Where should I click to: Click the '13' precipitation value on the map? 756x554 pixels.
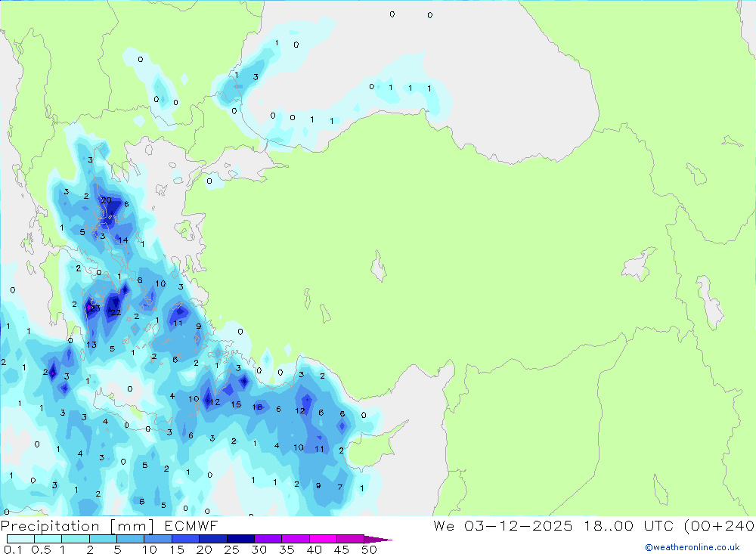click(91, 345)
